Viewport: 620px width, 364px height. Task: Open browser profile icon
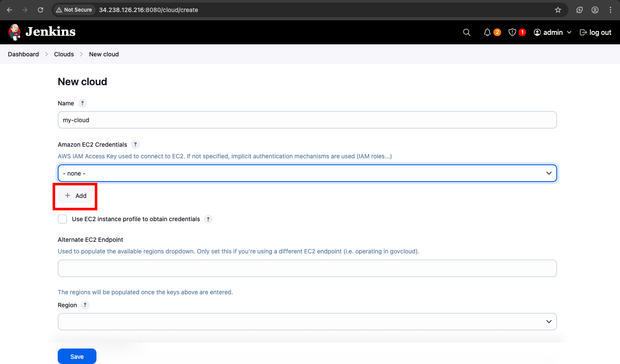coord(595,10)
